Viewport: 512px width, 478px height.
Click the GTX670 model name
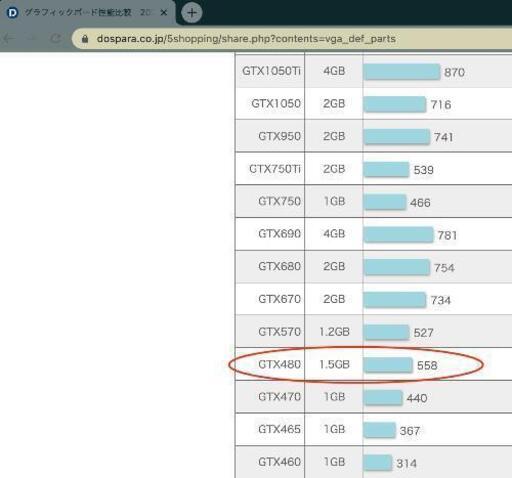pos(279,299)
